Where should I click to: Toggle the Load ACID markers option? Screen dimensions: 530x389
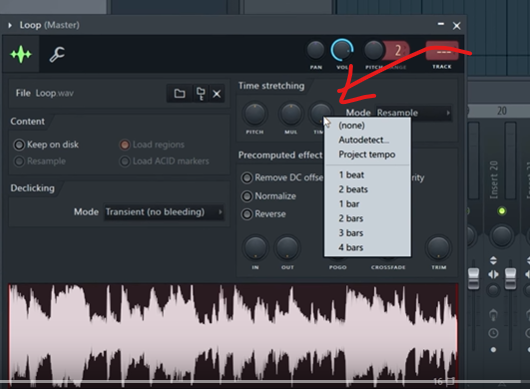pos(124,161)
